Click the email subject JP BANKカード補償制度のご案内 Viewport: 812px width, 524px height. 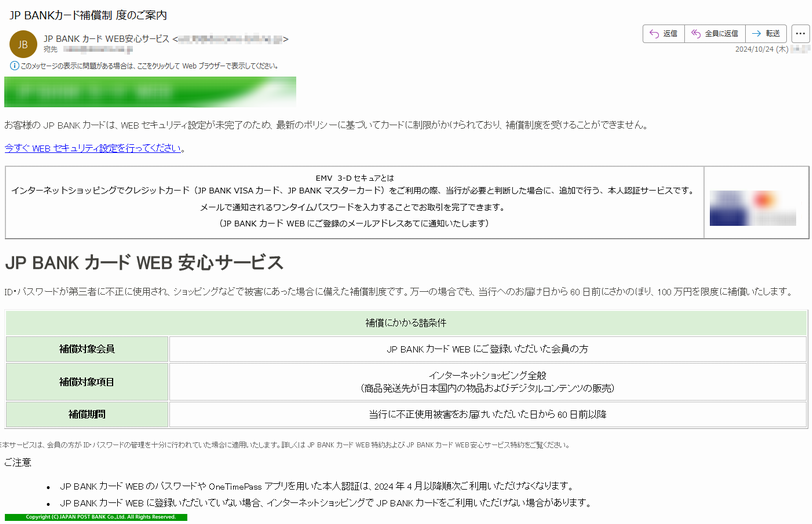(88, 15)
